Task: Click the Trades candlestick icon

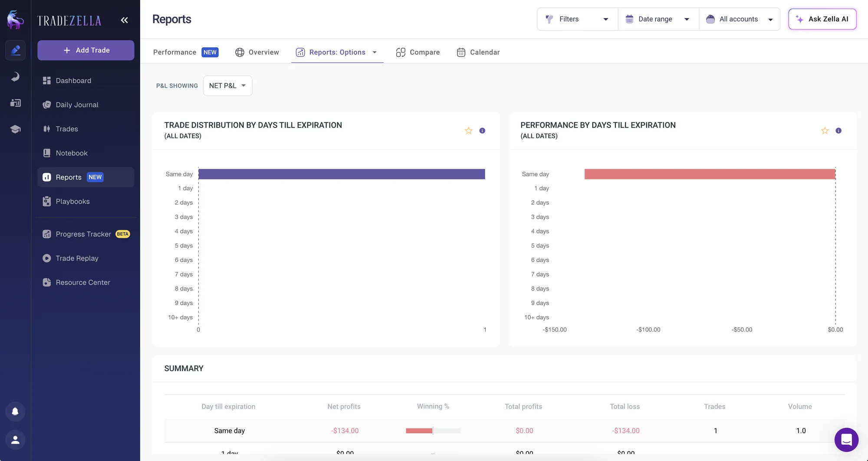Action: pyautogui.click(x=47, y=129)
